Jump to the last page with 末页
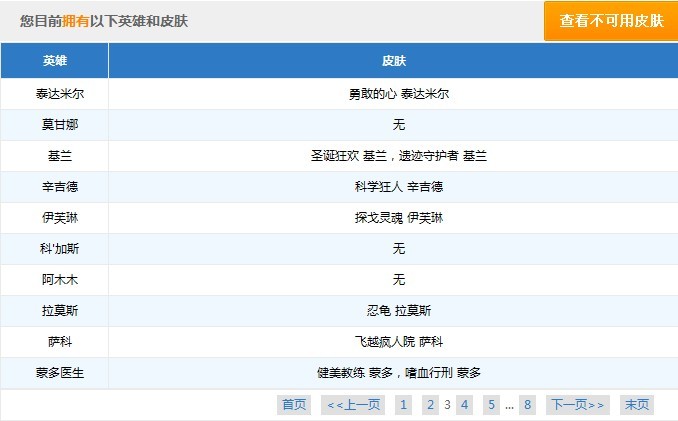Image resolution: width=678 pixels, height=421 pixels. (x=637, y=405)
